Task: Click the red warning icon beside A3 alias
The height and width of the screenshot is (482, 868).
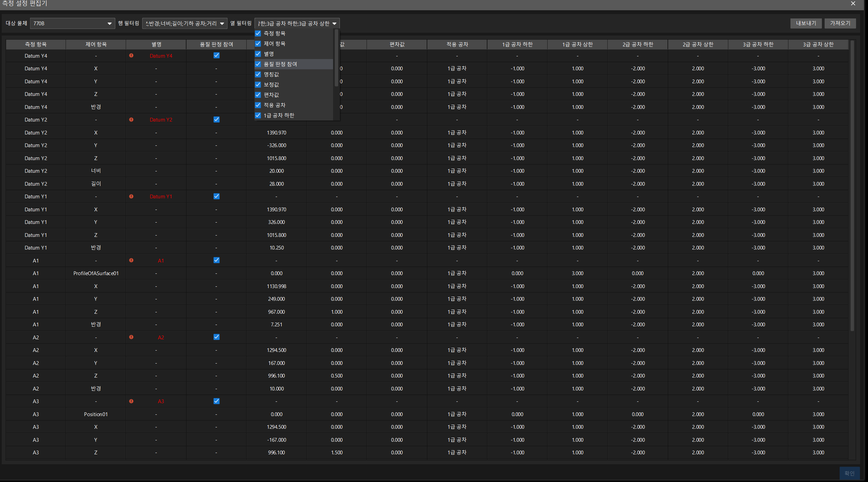Action: coord(131,401)
